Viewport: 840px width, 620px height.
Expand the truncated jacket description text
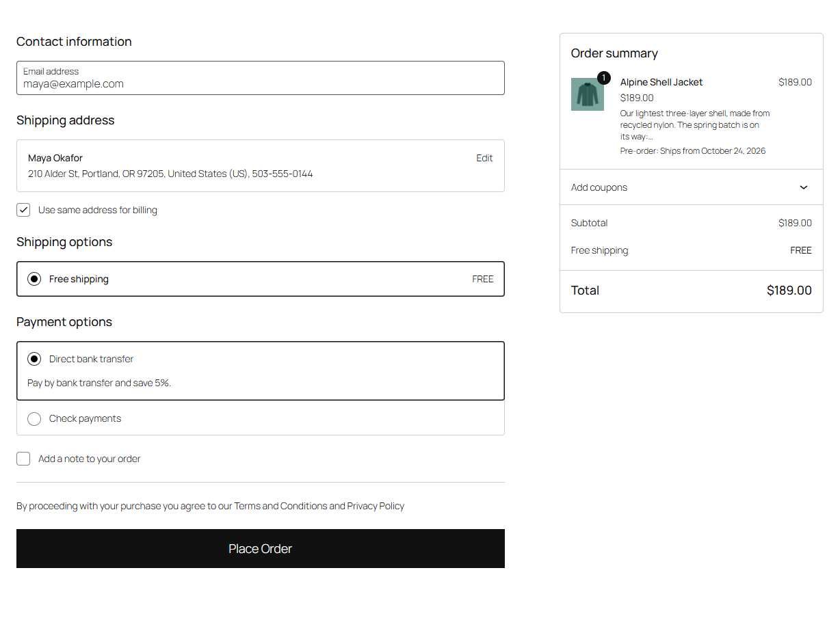(x=695, y=125)
